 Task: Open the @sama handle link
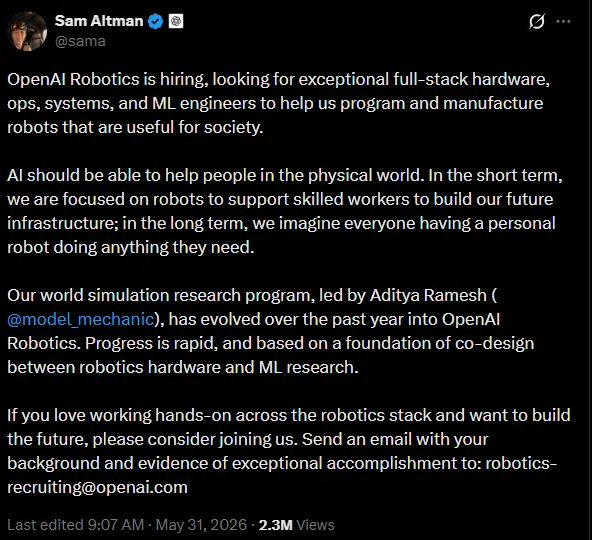tap(80, 41)
